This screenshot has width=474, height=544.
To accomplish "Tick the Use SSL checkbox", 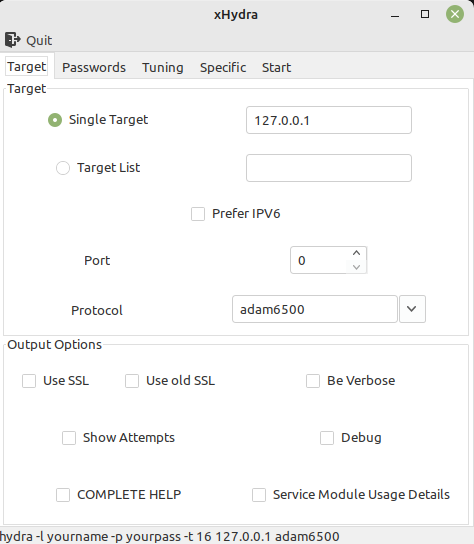I will (x=29, y=381).
